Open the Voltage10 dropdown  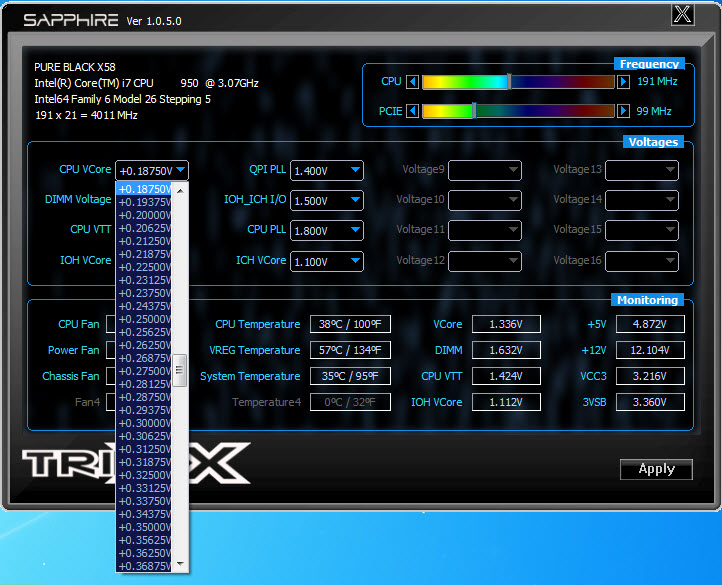coord(485,200)
